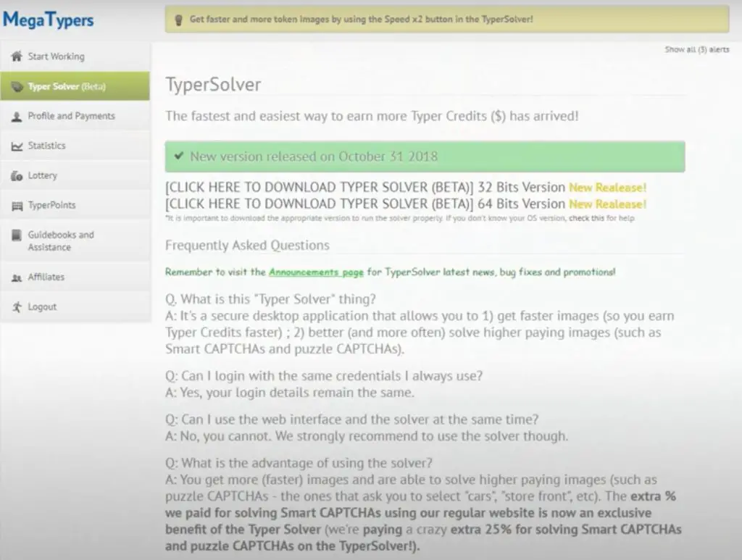
Task: Click the home icon beside Start Working
Action: click(x=17, y=57)
